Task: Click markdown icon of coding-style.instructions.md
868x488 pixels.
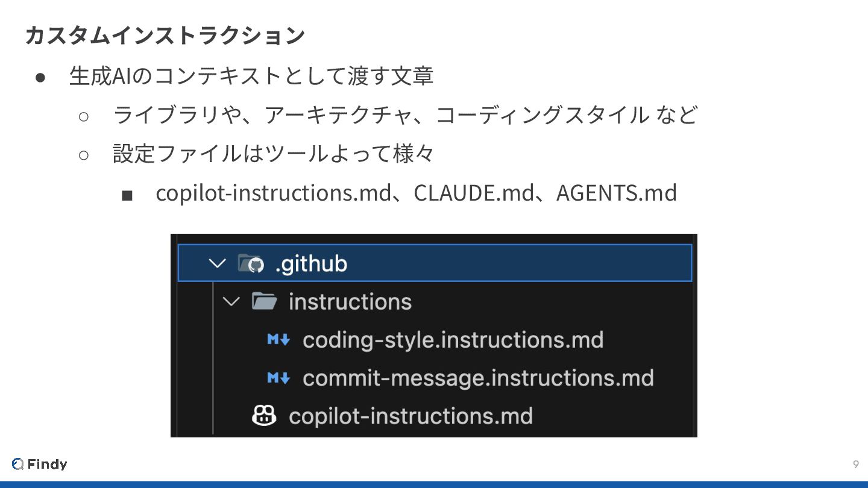Action: 278,340
